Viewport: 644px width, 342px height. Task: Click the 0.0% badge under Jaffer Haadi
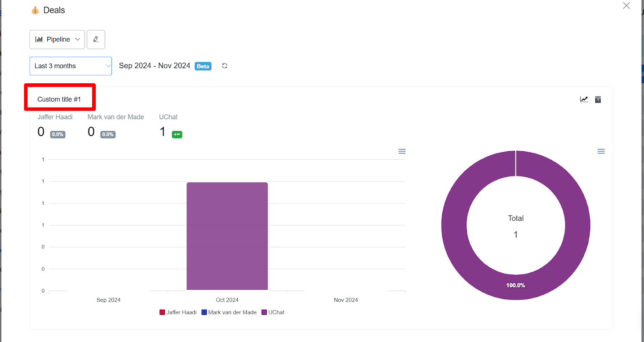(58, 134)
